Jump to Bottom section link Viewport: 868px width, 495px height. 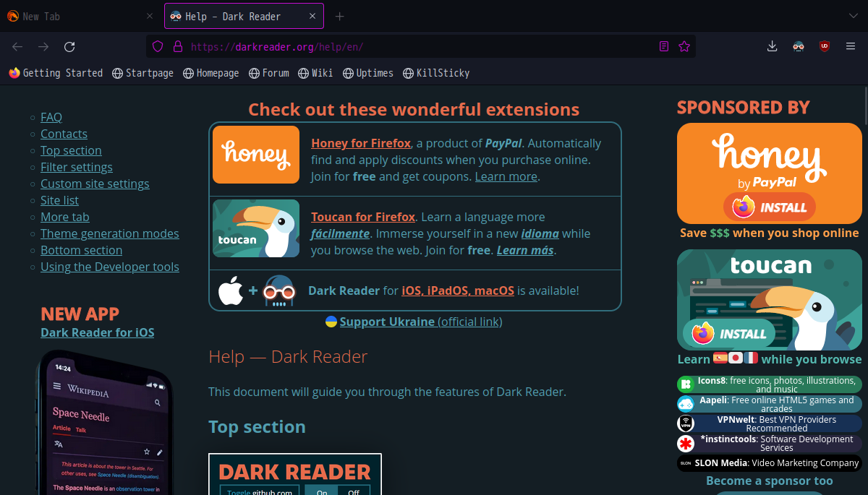pos(81,250)
